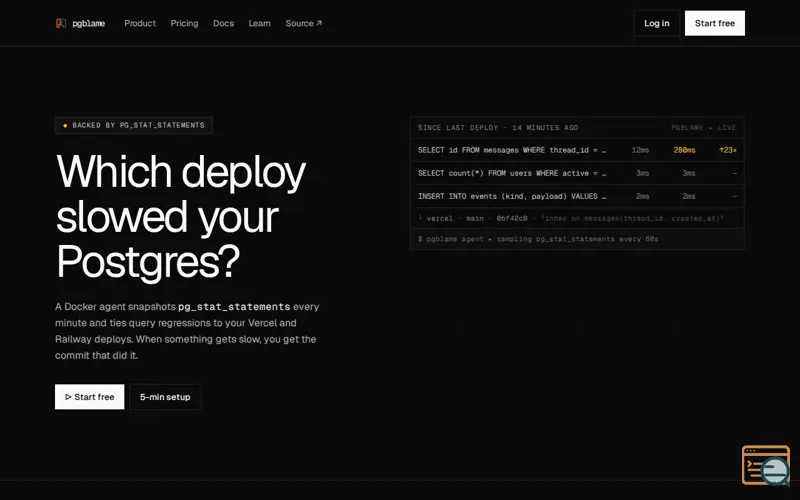Open the Docs nav link

[223, 23]
